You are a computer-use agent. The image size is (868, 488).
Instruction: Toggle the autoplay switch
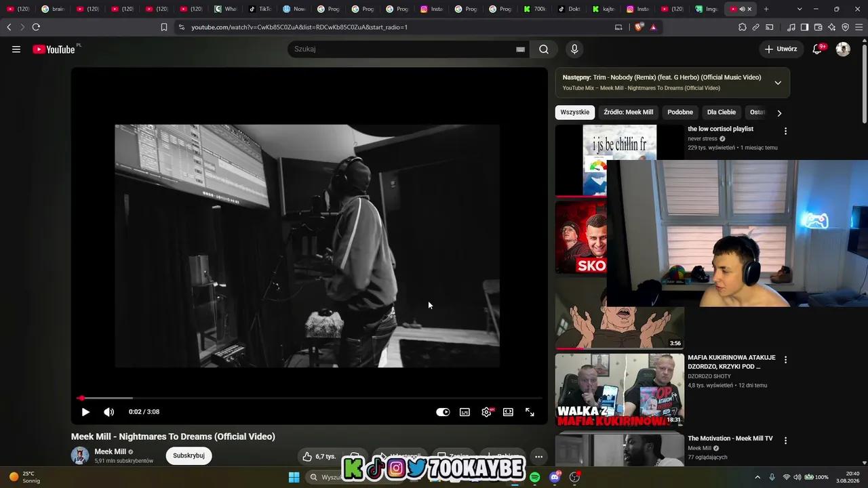click(x=443, y=412)
